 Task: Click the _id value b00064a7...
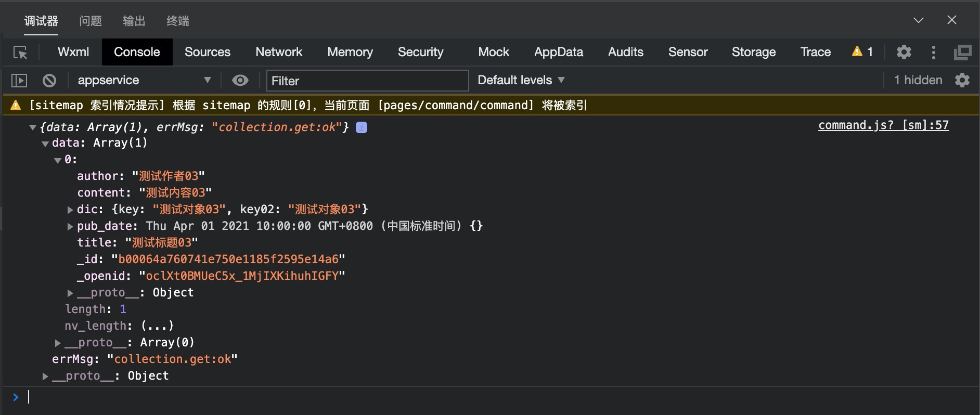tap(228, 260)
